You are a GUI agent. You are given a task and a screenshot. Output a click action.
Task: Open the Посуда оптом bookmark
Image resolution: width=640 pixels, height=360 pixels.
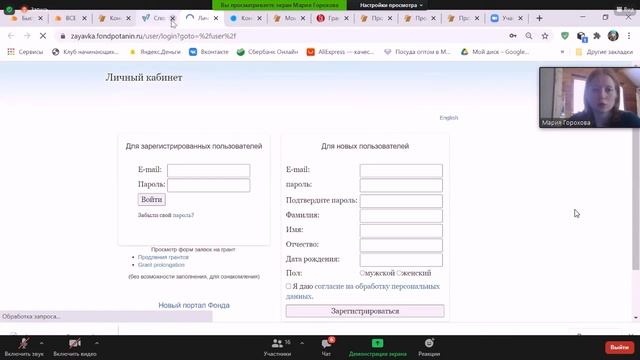[418, 52]
